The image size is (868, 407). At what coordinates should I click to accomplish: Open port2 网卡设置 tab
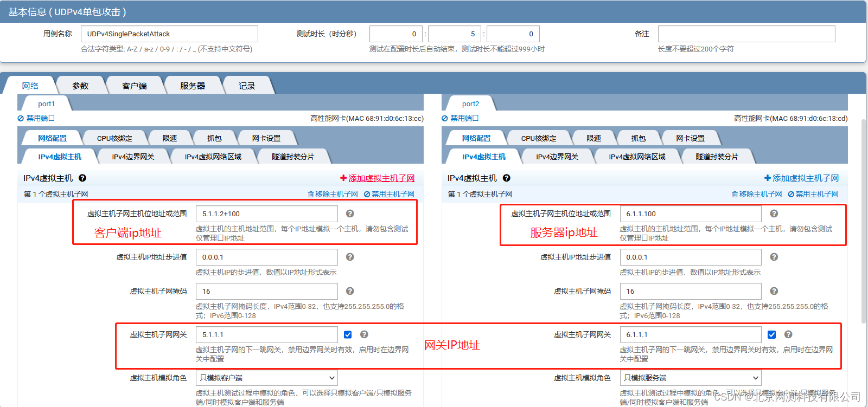coord(691,138)
